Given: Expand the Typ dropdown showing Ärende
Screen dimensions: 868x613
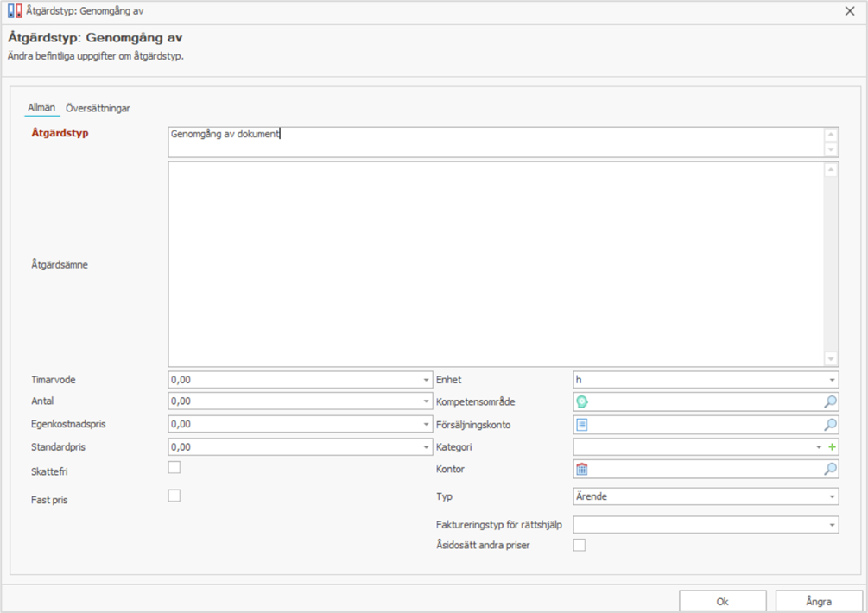Looking at the screenshot, I should (x=832, y=496).
